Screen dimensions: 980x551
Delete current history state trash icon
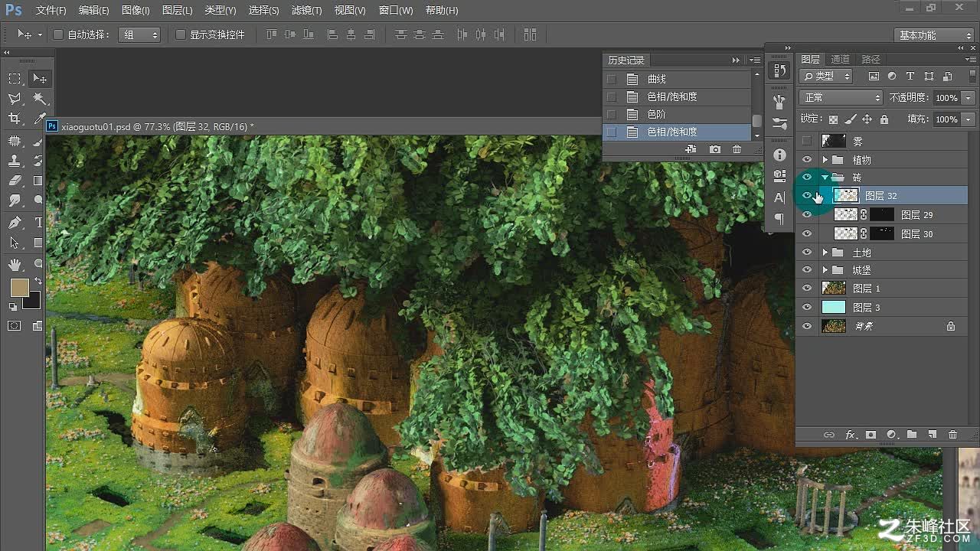click(737, 150)
